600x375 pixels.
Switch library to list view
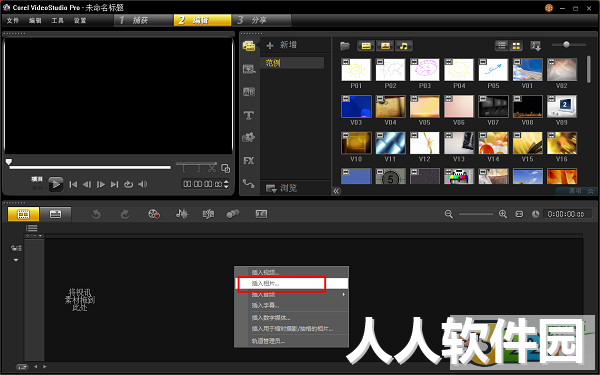[x=502, y=46]
